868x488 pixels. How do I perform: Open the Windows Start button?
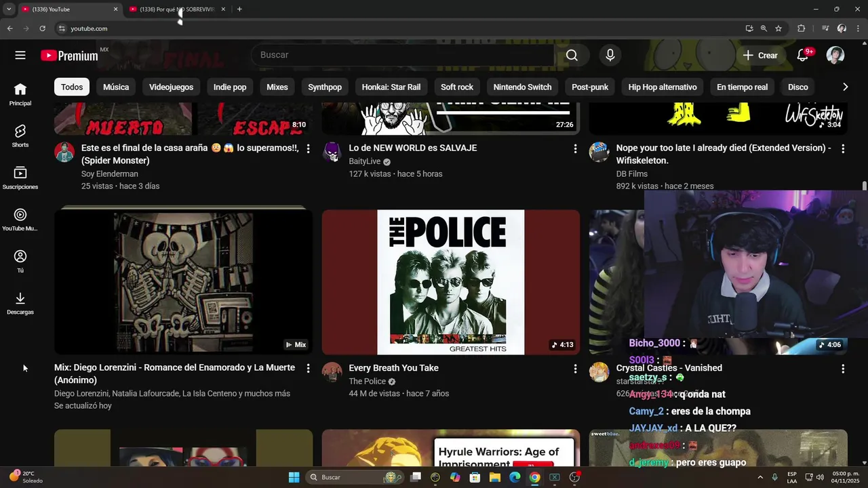point(294,477)
